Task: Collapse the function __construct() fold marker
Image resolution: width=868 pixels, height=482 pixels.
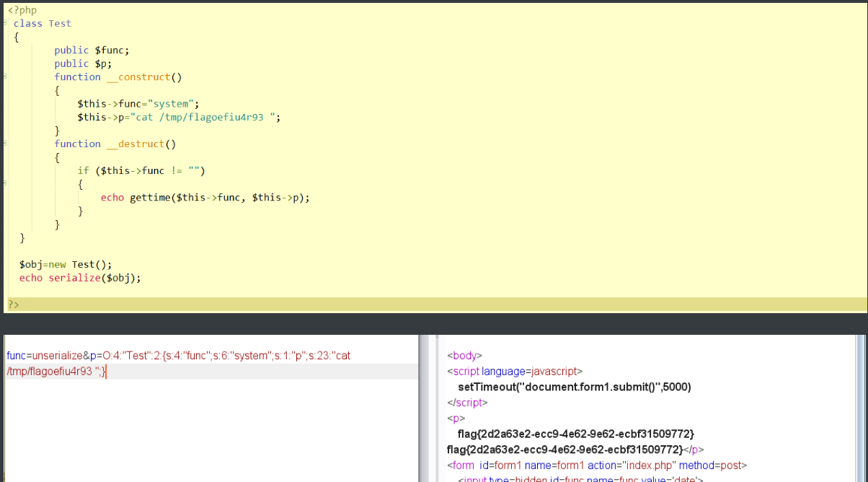Action: click(4, 76)
